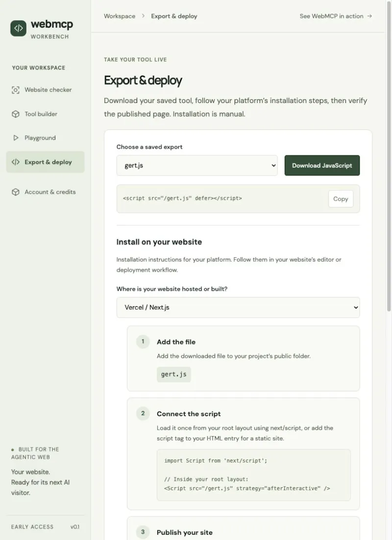392x540 pixels.
Task: Click the breadcrumb chevron separator icon
Action: point(143,16)
